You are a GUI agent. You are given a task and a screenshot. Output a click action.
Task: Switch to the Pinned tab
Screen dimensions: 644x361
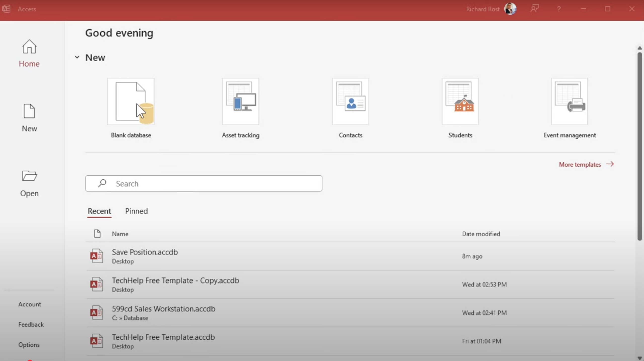coord(136,211)
